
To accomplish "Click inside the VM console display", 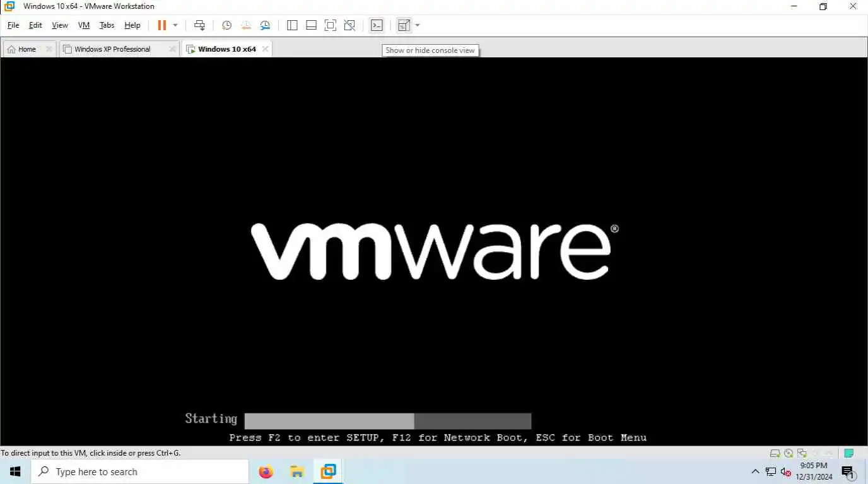I will [434, 251].
